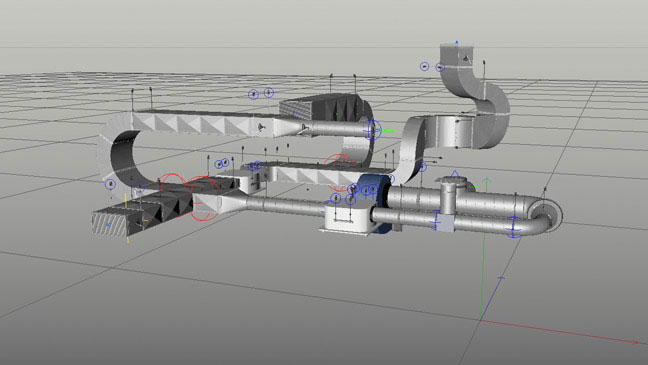The image size is (648, 365).
Task: Select the blue ring gizmo at the upper round duct end
Action: tap(372, 130)
